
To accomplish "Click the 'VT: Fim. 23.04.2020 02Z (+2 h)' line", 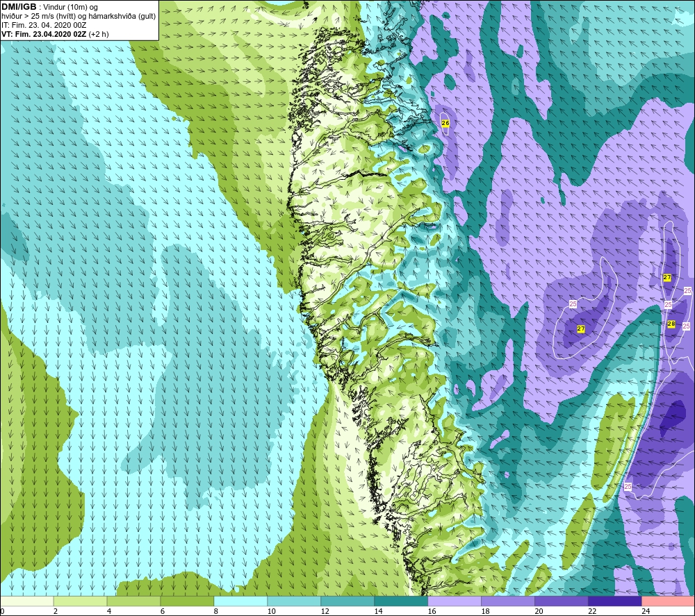I will [x=55, y=34].
